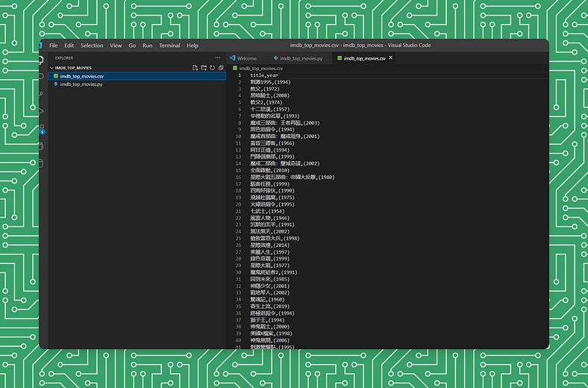The image size is (588, 388).
Task: Click the line 25 text ending (1998)
Action: [275, 239]
